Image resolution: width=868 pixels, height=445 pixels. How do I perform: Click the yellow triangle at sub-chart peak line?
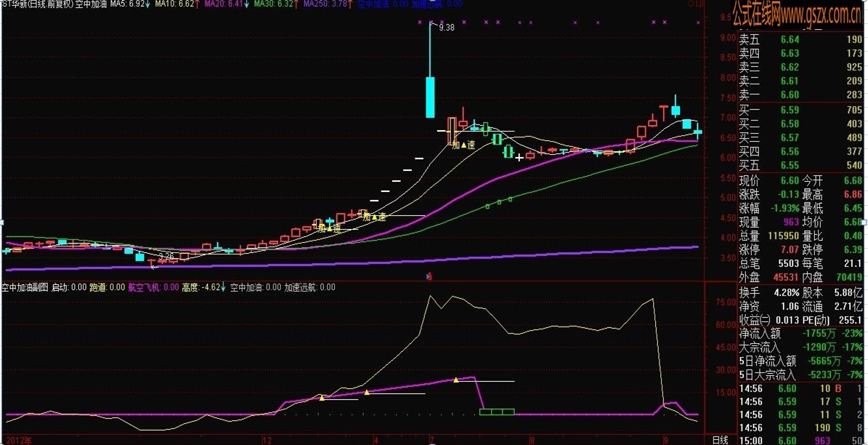455,380
